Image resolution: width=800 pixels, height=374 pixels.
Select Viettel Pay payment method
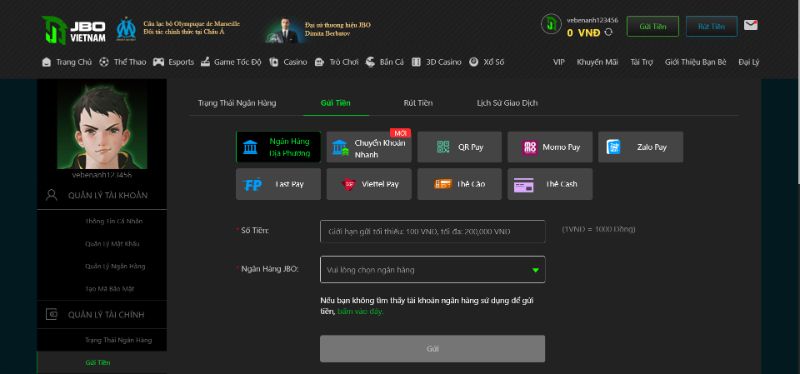pos(369,184)
